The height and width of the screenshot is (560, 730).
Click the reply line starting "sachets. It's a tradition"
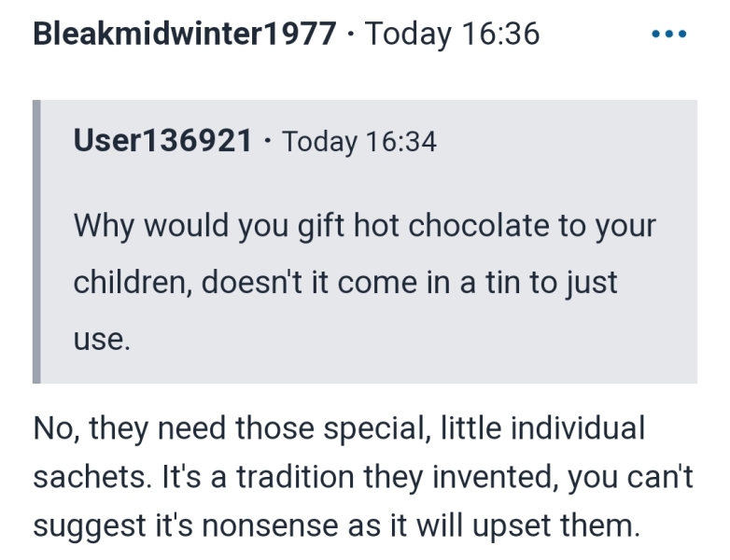pyautogui.click(x=363, y=477)
